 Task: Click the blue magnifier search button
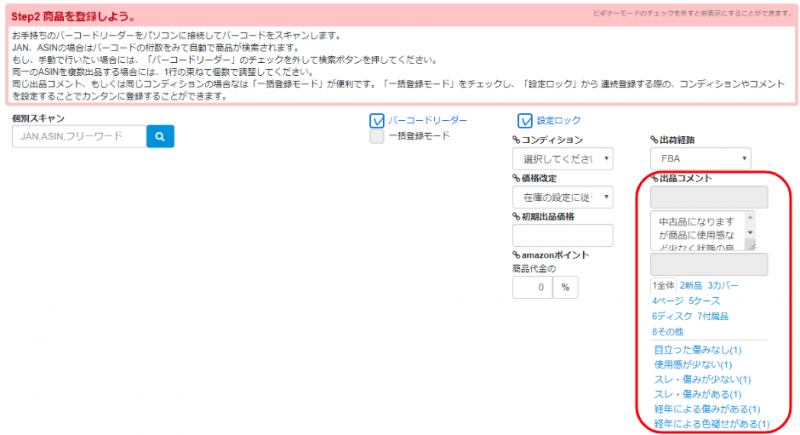click(x=160, y=136)
